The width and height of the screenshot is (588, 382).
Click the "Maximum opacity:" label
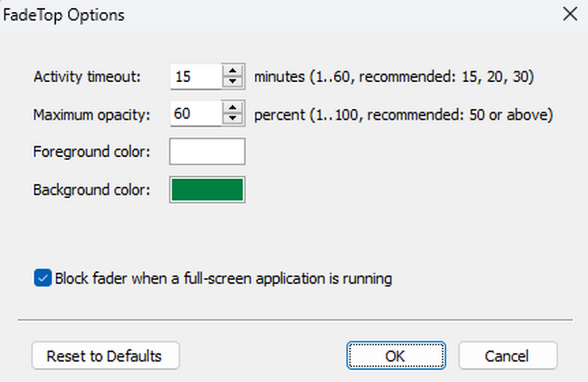point(92,115)
